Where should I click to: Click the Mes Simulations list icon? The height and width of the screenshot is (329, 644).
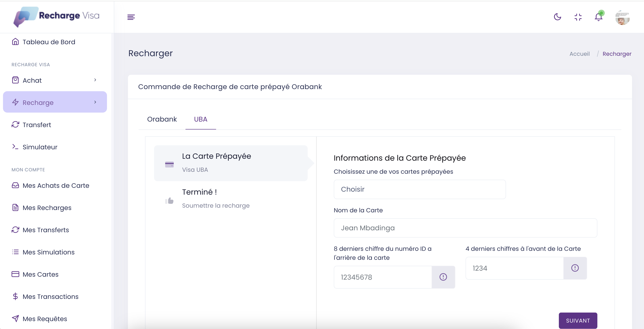point(15,252)
